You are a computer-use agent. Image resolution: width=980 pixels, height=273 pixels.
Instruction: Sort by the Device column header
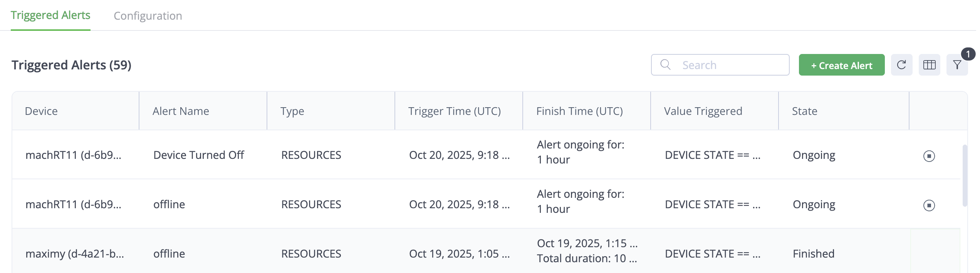click(x=41, y=111)
